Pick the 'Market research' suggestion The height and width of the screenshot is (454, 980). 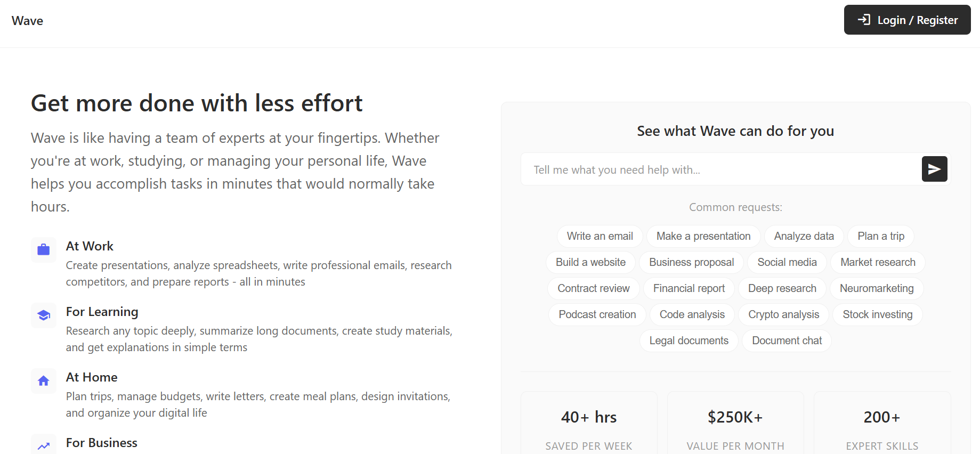click(878, 262)
